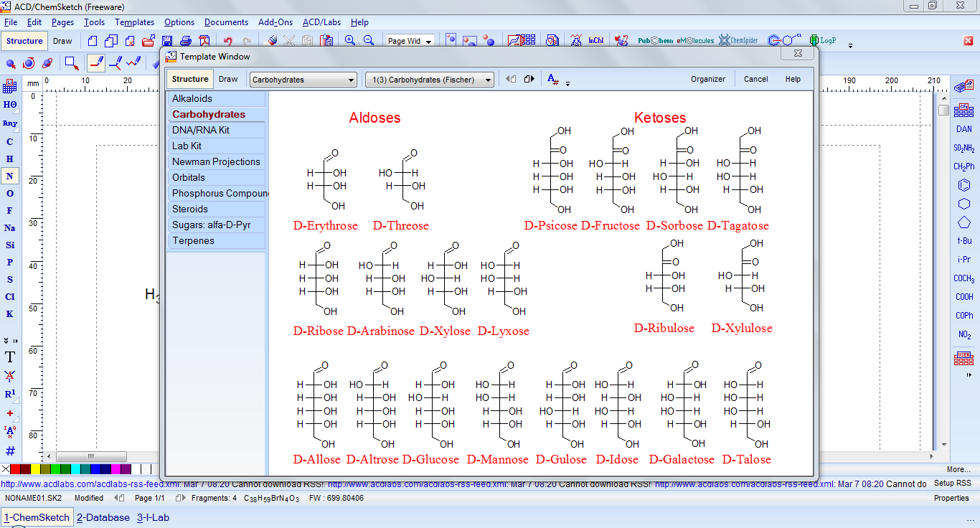Click the LogP calculation icon
The image size is (980, 528).
(823, 41)
